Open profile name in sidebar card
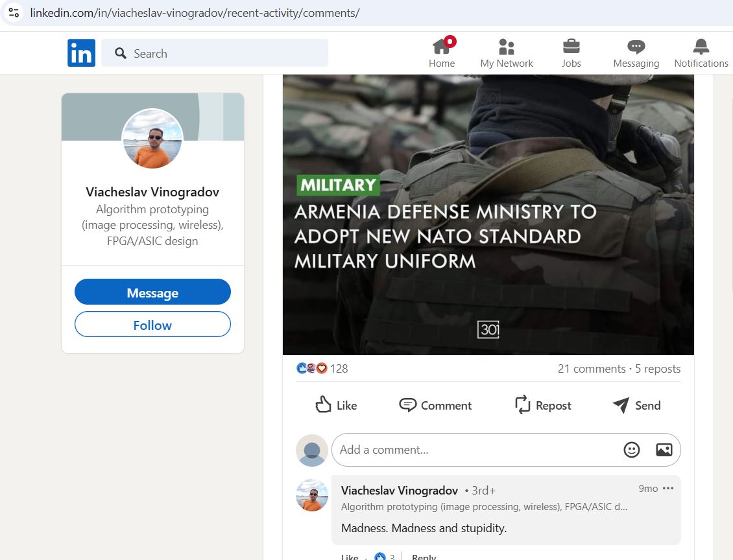Image resolution: width=733 pixels, height=560 pixels. pos(152,192)
